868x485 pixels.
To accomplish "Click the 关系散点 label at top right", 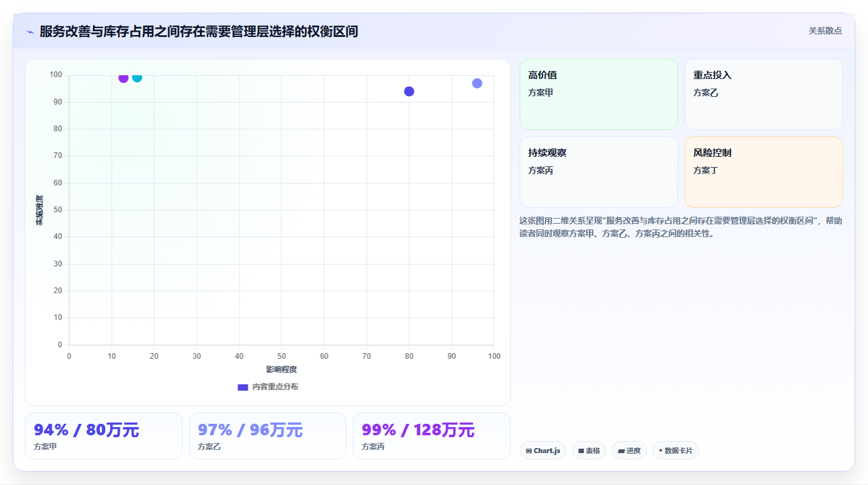I will click(825, 31).
